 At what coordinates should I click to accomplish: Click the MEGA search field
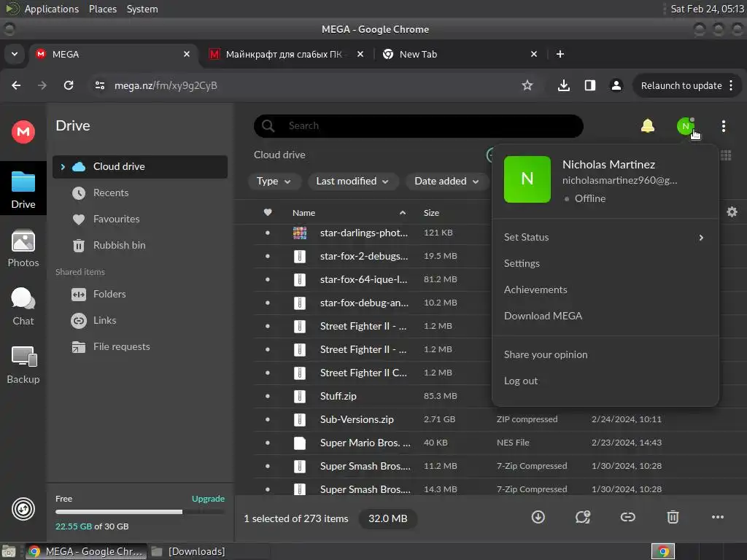point(418,125)
